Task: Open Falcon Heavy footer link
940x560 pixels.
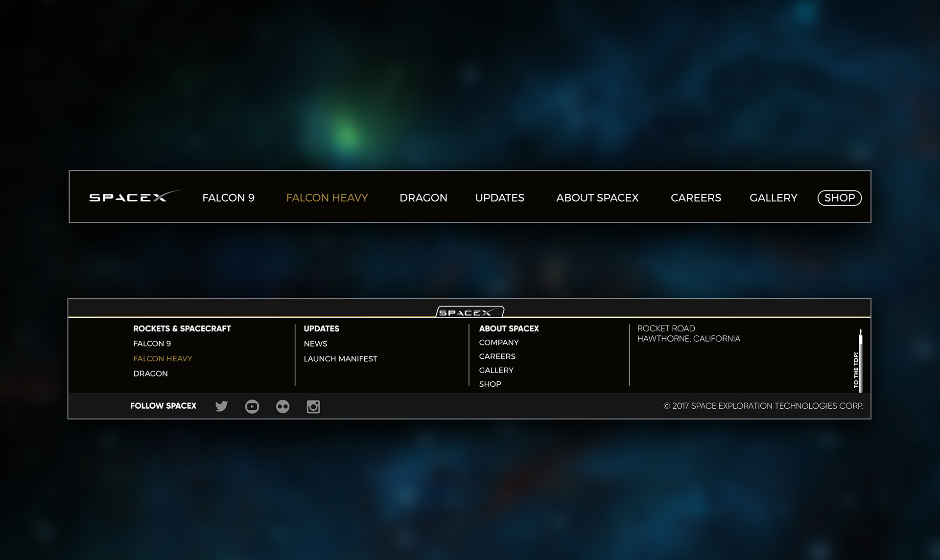Action: pos(163,359)
